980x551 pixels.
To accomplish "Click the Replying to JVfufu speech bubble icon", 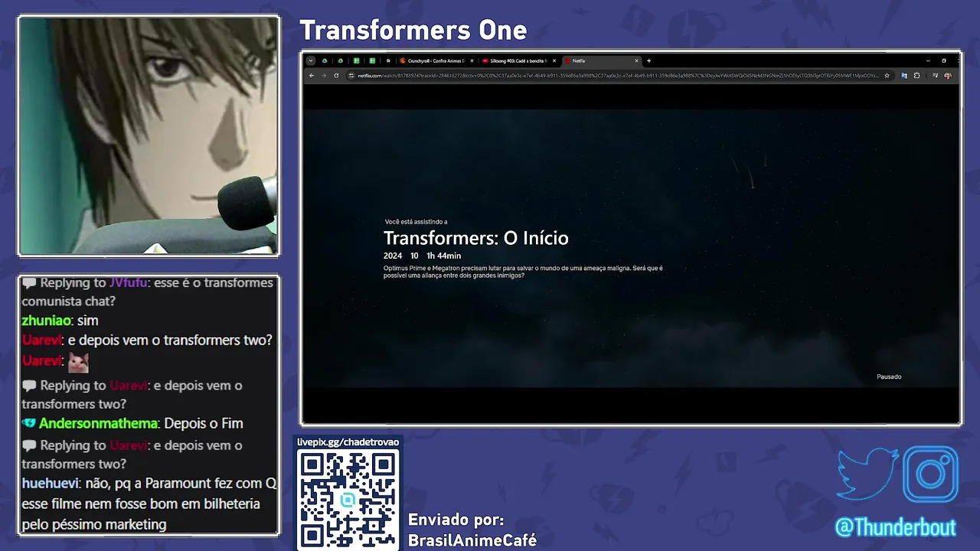I will pos(29,283).
